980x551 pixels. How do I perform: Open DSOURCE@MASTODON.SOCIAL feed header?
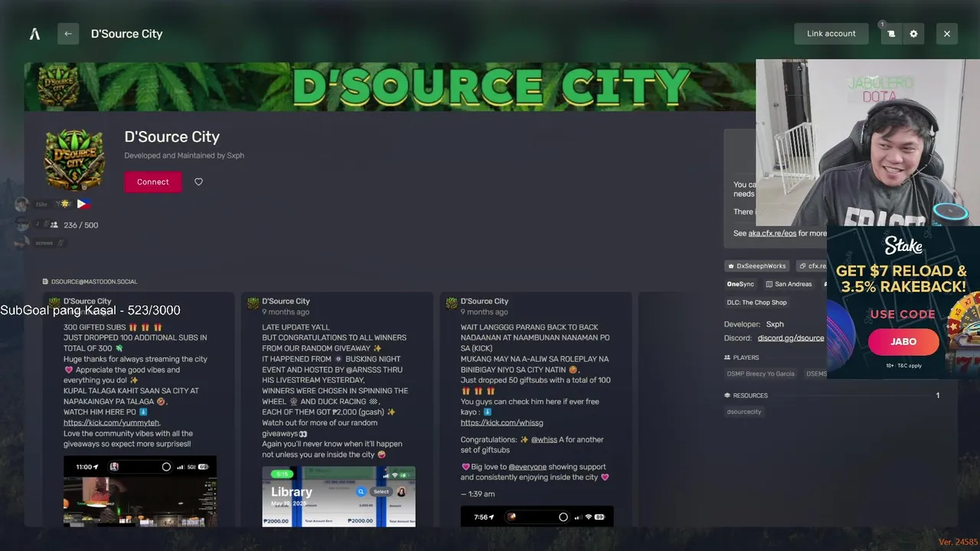point(90,282)
